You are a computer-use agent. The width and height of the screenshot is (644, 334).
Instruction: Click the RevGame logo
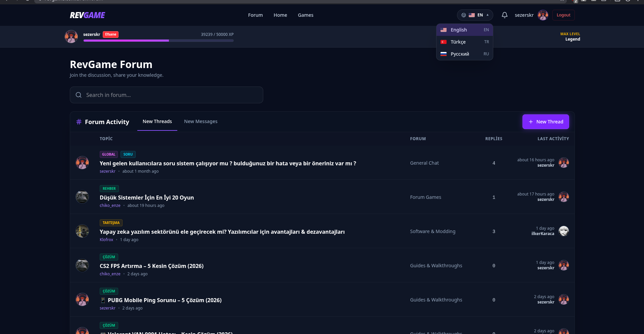[x=87, y=15]
